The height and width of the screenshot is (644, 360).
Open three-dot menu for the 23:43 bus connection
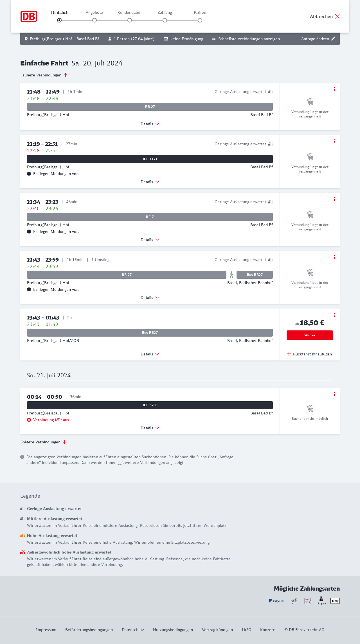pyautogui.click(x=334, y=315)
